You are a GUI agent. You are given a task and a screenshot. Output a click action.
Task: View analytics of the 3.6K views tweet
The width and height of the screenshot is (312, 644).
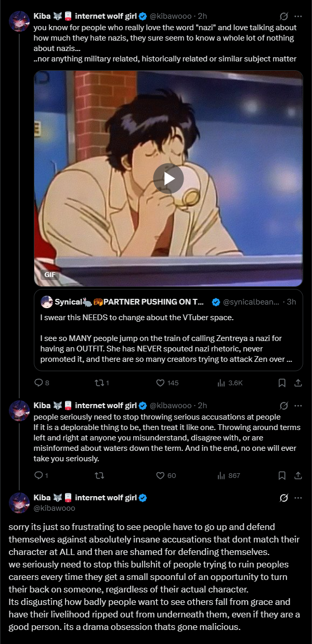coord(222,383)
